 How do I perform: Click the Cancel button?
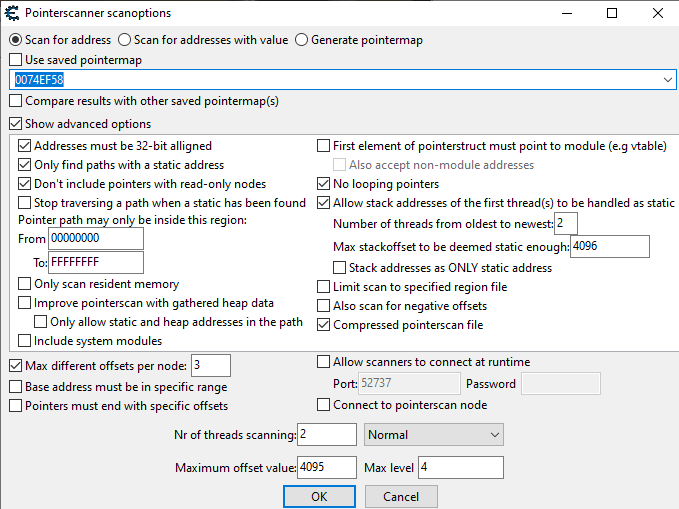click(x=401, y=496)
